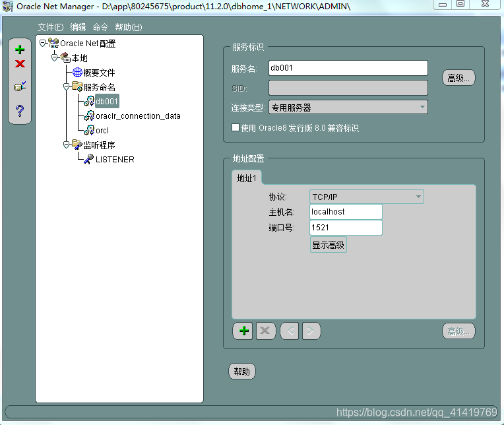Open the 文件(F) menu

point(50,27)
